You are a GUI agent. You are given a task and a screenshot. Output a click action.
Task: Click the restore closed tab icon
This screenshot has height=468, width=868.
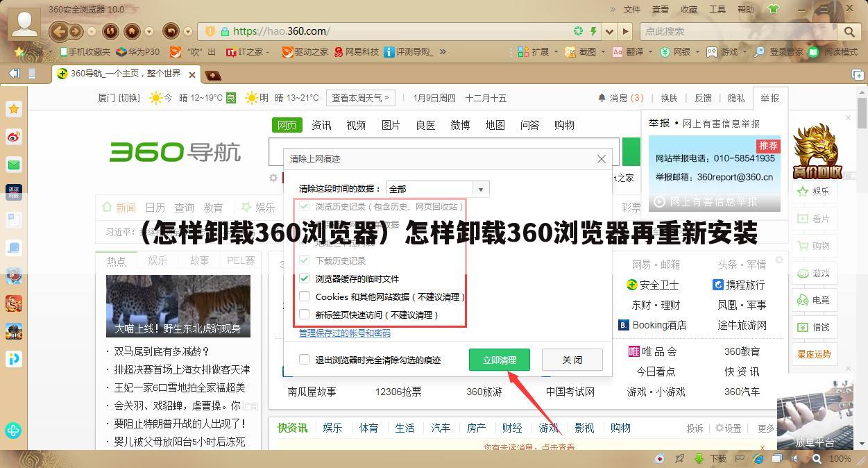tap(171, 31)
